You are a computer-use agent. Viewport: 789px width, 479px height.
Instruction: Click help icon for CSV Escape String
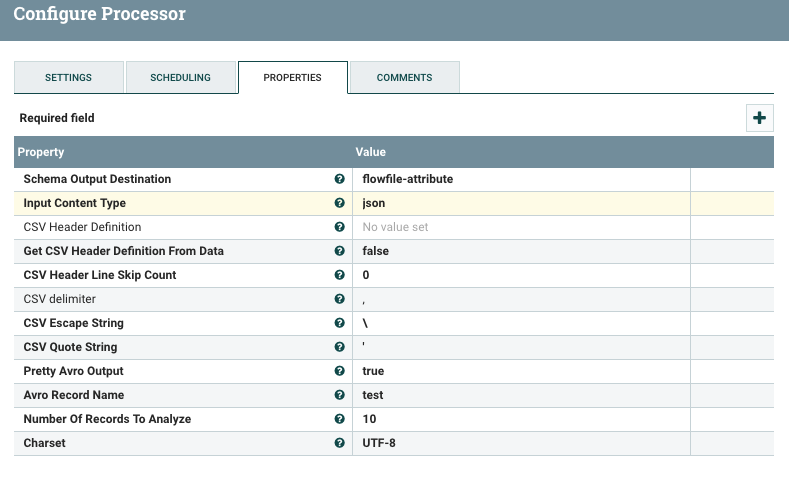tap(340, 323)
